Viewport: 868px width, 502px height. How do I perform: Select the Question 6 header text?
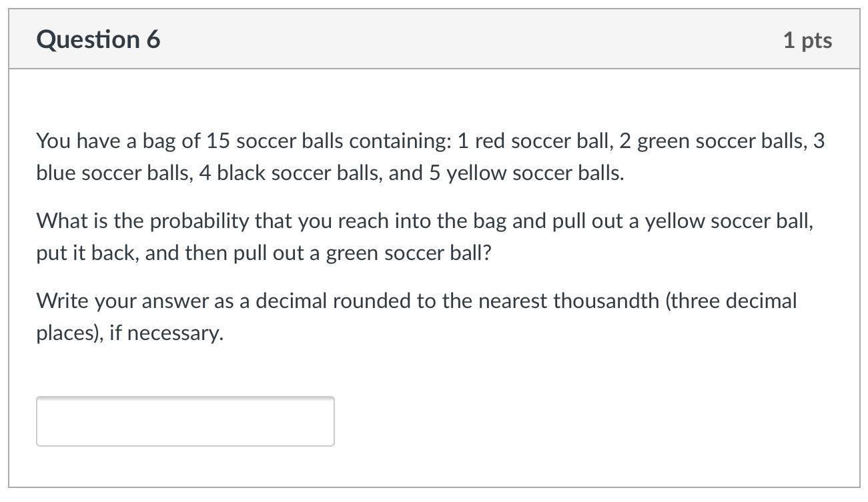coord(98,39)
